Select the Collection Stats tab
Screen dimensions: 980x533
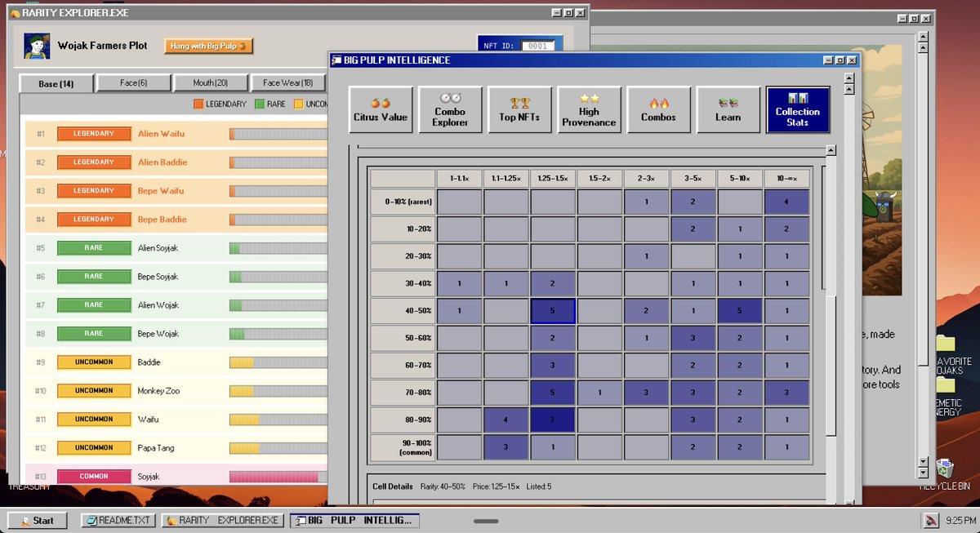[798, 109]
